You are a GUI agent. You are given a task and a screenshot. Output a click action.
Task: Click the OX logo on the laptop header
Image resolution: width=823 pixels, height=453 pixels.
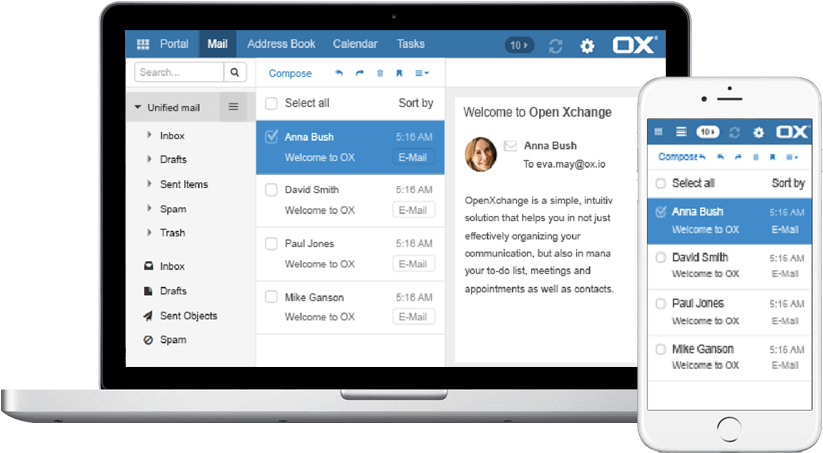tap(635, 45)
